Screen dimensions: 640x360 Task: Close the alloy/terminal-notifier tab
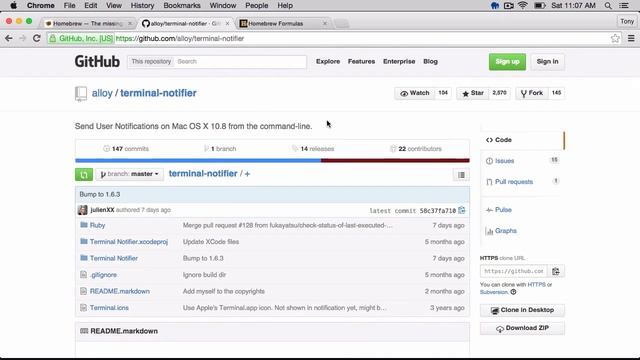pyautogui.click(x=227, y=24)
